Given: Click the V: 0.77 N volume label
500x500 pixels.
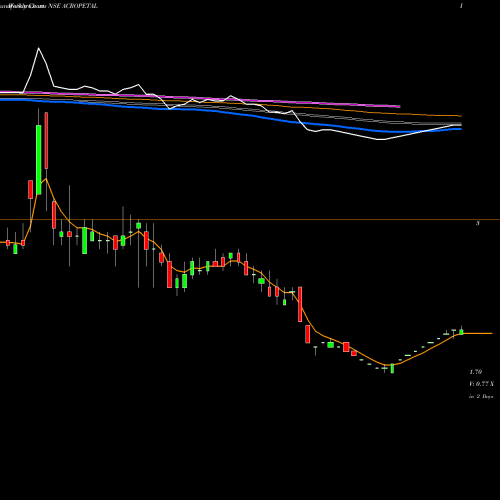Looking at the screenshot, I should (x=481, y=384).
